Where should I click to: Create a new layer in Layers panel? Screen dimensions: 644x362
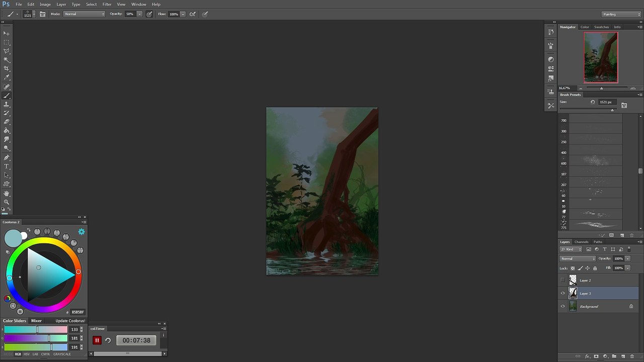click(623, 356)
